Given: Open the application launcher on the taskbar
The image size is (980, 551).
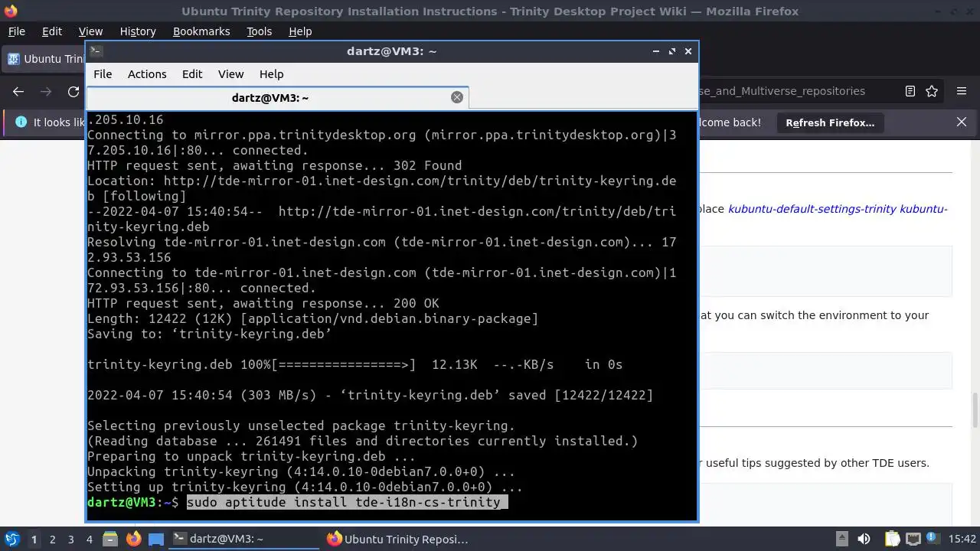Looking at the screenshot, I should [x=12, y=539].
